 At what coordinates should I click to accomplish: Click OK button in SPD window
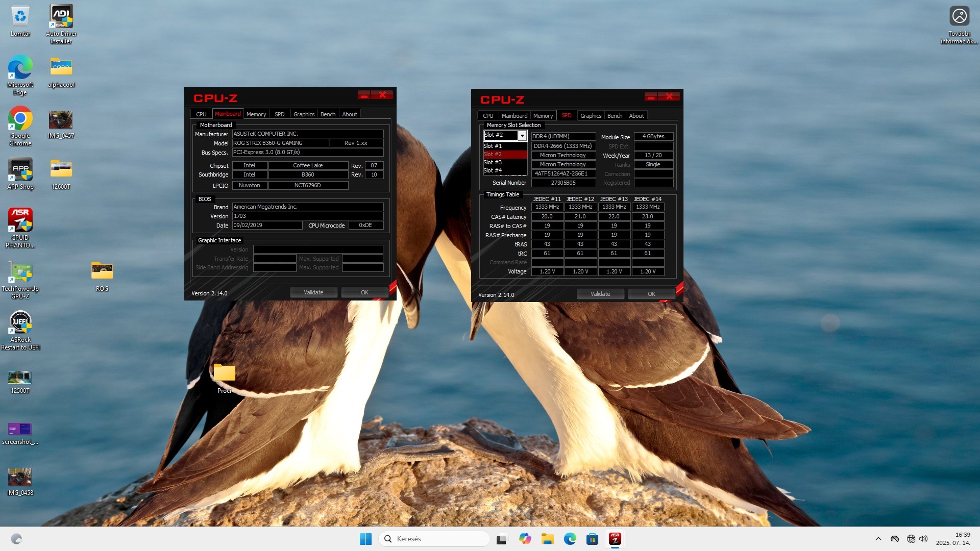click(x=651, y=294)
